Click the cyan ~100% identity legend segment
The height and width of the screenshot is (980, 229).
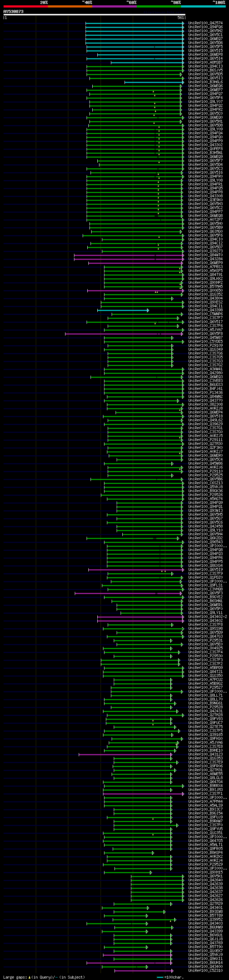coord(203,6)
